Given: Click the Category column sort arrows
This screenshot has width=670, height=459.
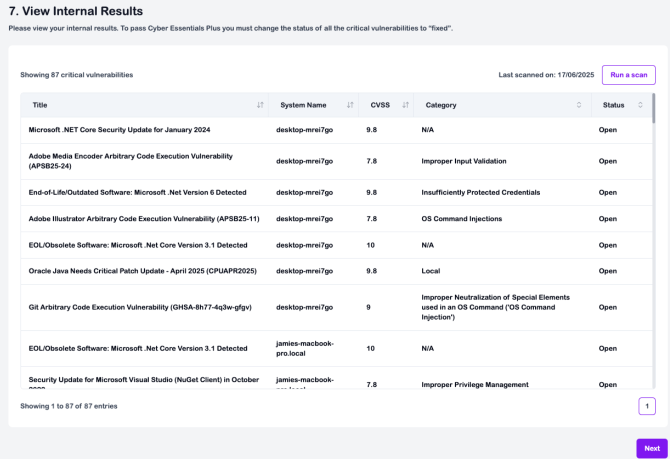Looking at the screenshot, I should coord(579,105).
